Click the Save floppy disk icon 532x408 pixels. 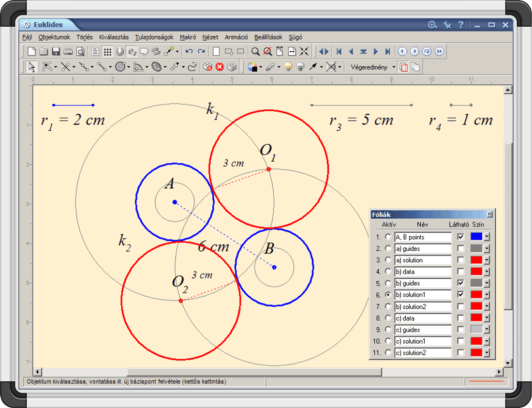[x=56, y=51]
